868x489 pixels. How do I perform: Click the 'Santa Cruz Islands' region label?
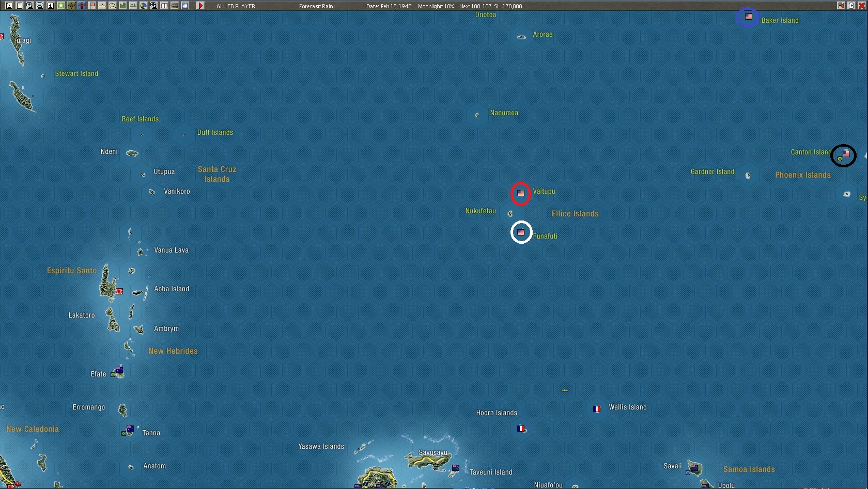(x=217, y=174)
